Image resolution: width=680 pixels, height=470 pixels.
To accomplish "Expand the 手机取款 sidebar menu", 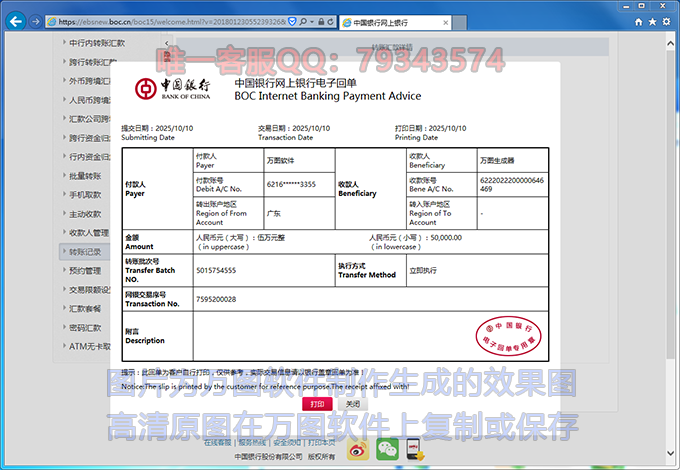I will pos(85,194).
